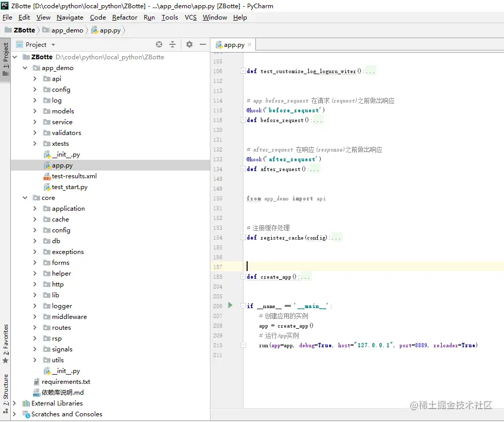Collapse the app_demo folder
Image resolution: width=504 pixels, height=422 pixels.
click(x=25, y=68)
